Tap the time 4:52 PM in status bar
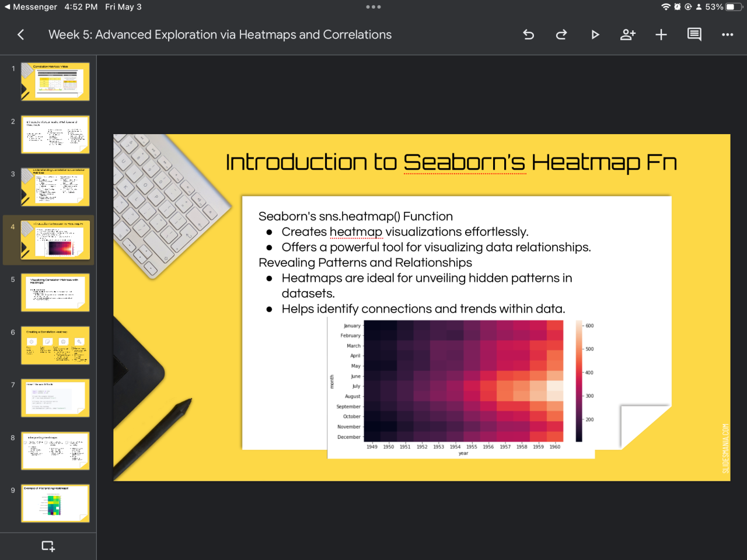The height and width of the screenshot is (560, 747). (x=81, y=7)
